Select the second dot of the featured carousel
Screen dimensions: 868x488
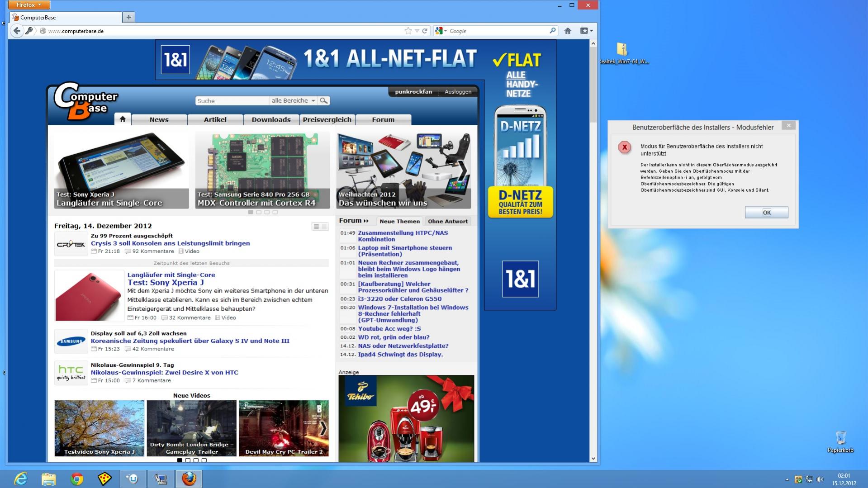[x=259, y=212]
